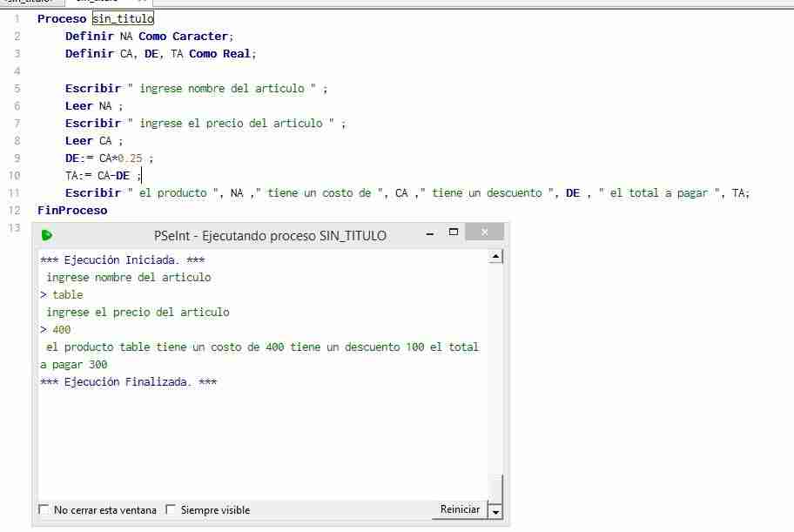Click '*** Ejecución Iniciada. ***' output line

point(122,260)
